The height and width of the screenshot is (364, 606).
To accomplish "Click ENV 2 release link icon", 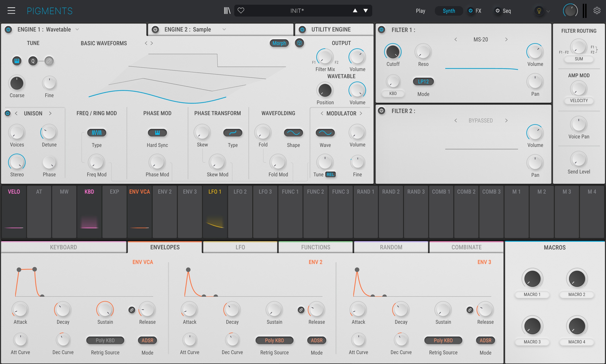I will (x=301, y=310).
